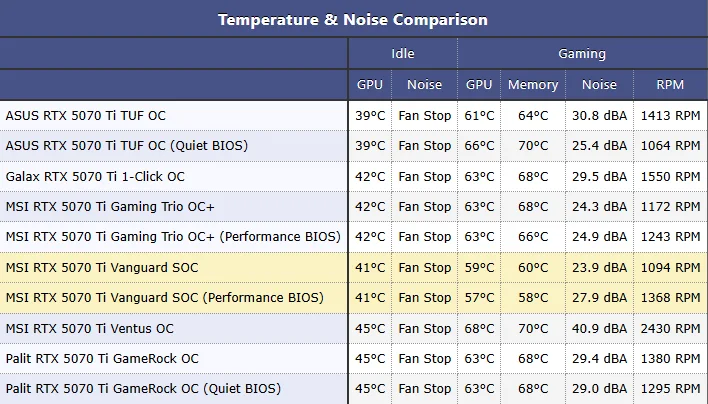Select the 57°C gaming GPU temperature cell
The height and width of the screenshot is (404, 708).
(x=479, y=298)
